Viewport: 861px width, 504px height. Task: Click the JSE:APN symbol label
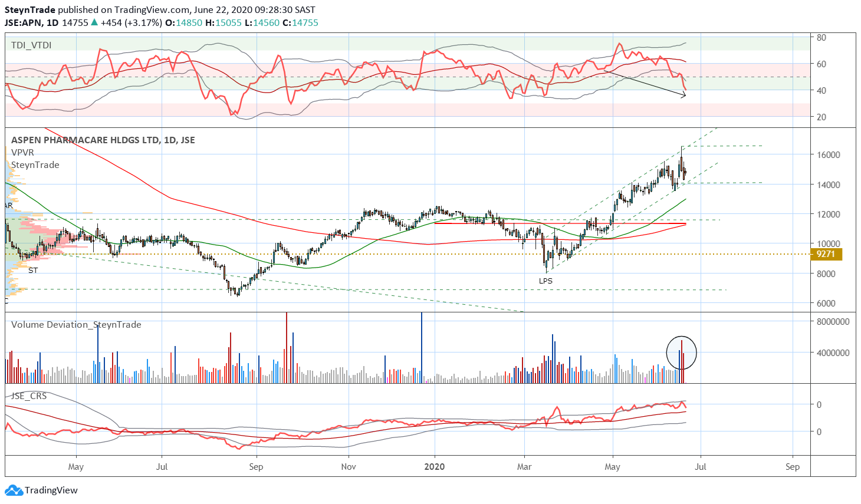click(22, 23)
